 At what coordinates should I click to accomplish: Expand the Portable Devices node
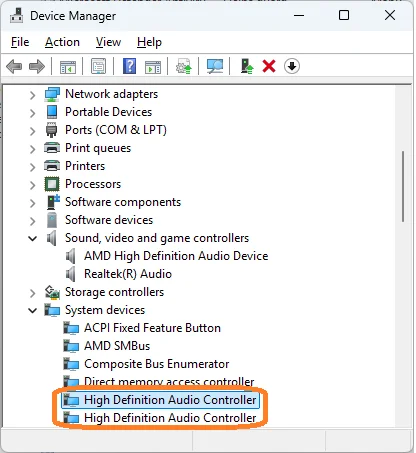[32, 113]
